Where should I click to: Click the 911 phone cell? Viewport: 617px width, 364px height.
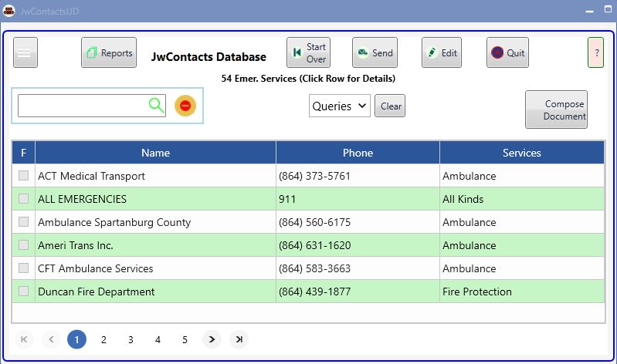coord(358,199)
